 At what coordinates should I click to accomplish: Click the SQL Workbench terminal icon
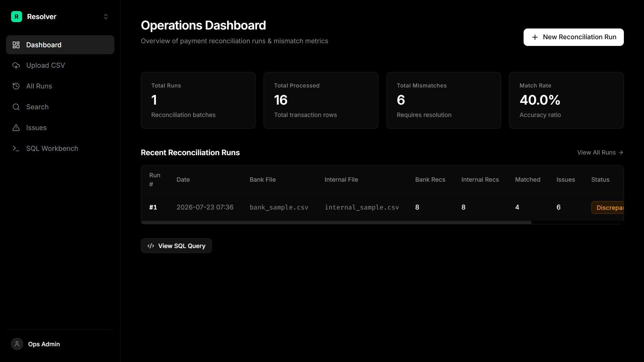point(16,148)
